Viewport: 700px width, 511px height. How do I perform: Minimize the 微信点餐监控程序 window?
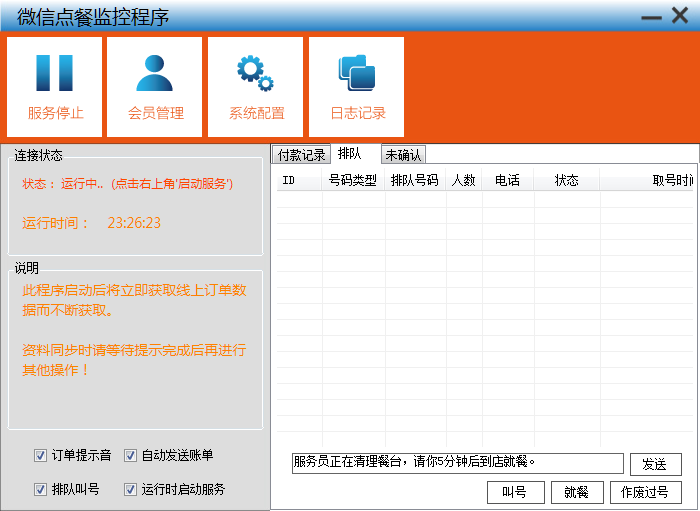(x=651, y=18)
